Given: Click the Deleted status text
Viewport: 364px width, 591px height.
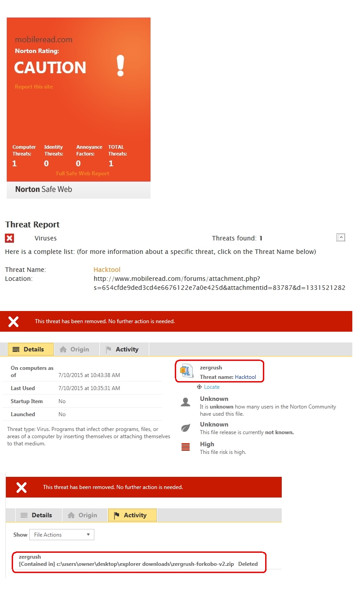Looking at the screenshot, I should click(x=248, y=564).
